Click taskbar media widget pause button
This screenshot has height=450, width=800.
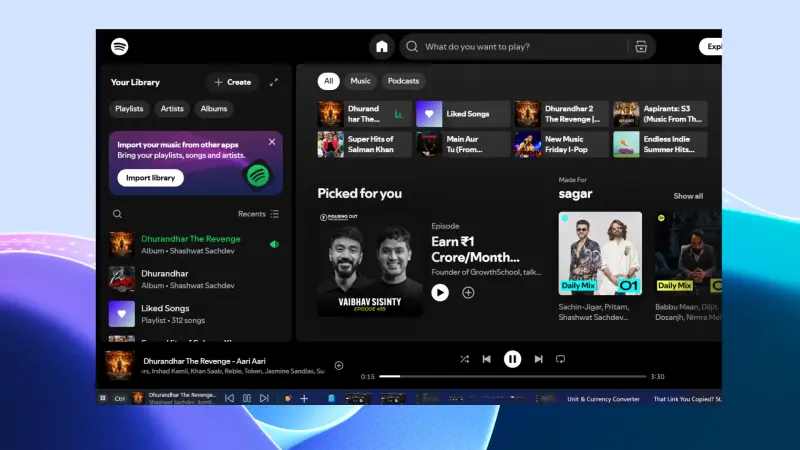point(247,398)
